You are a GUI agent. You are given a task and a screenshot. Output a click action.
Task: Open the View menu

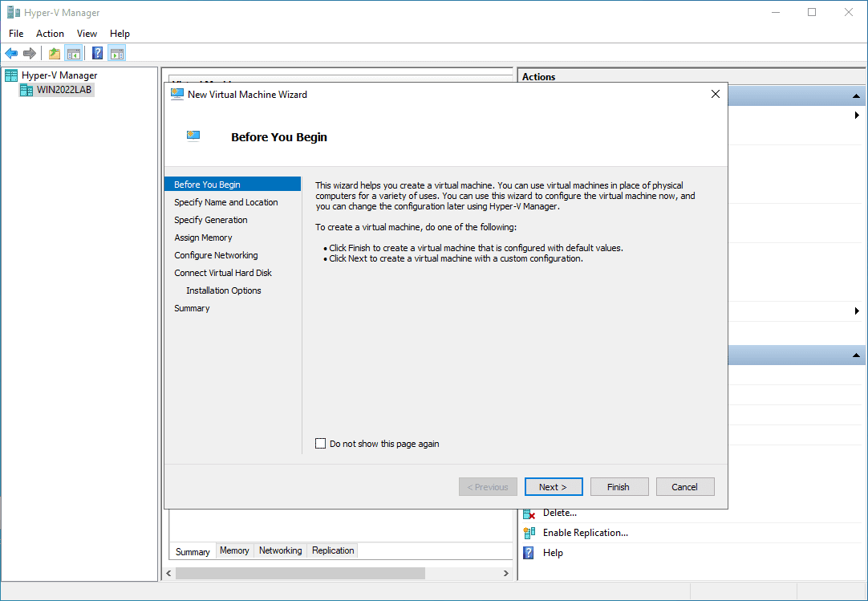point(87,34)
